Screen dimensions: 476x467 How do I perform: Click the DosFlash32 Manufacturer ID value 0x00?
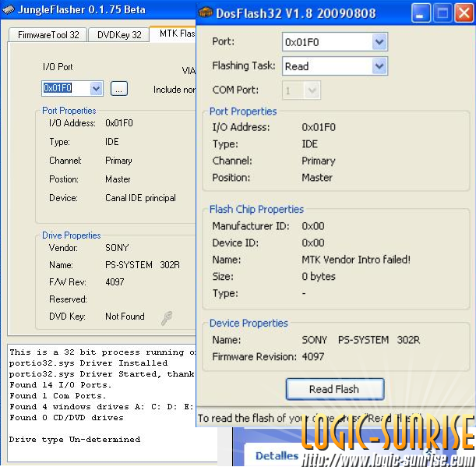point(313,226)
